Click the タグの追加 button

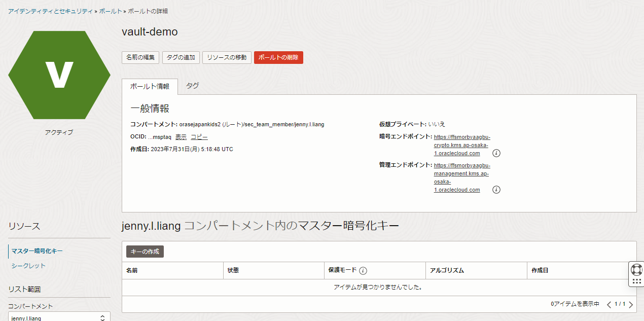coord(181,57)
